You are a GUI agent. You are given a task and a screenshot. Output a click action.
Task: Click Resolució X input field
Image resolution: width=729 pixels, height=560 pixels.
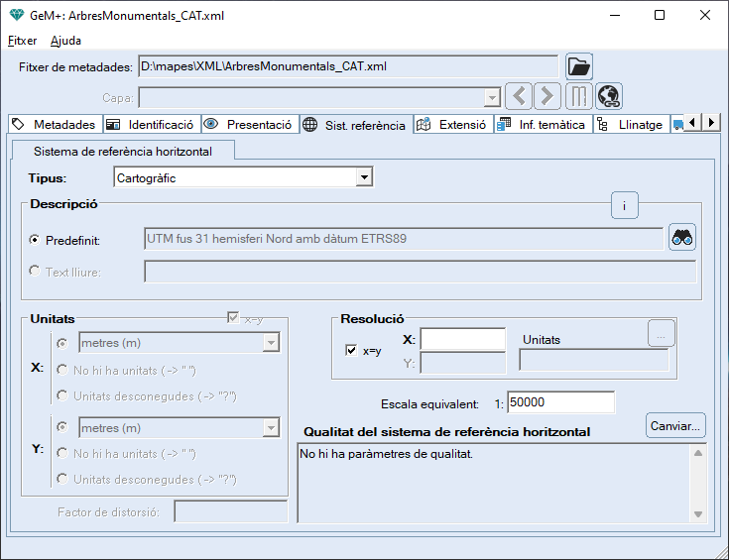pyautogui.click(x=462, y=339)
